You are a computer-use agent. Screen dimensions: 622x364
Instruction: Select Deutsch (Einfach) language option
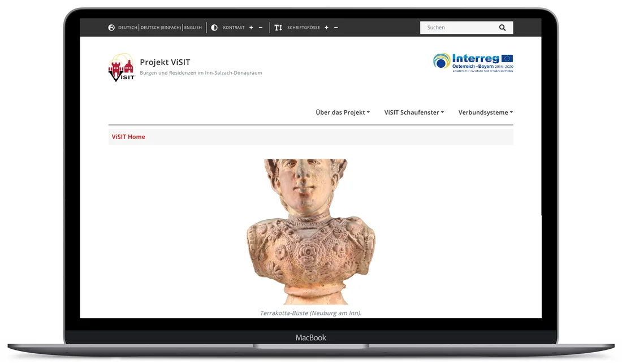click(161, 28)
